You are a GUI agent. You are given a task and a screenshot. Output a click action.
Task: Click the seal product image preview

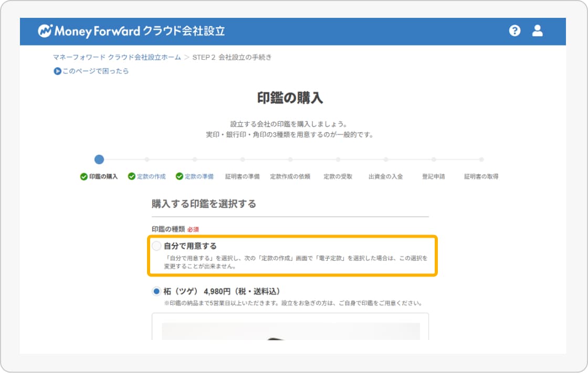[290, 331]
